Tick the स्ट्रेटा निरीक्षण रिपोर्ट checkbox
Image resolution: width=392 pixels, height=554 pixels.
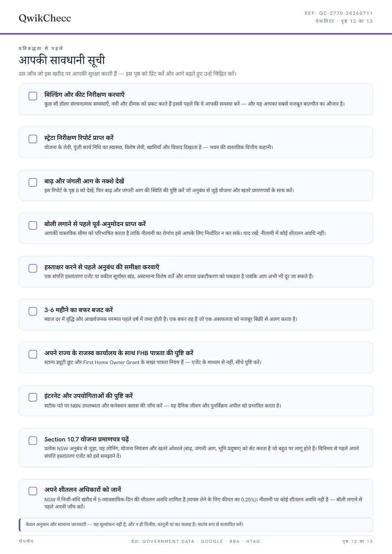[33, 139]
